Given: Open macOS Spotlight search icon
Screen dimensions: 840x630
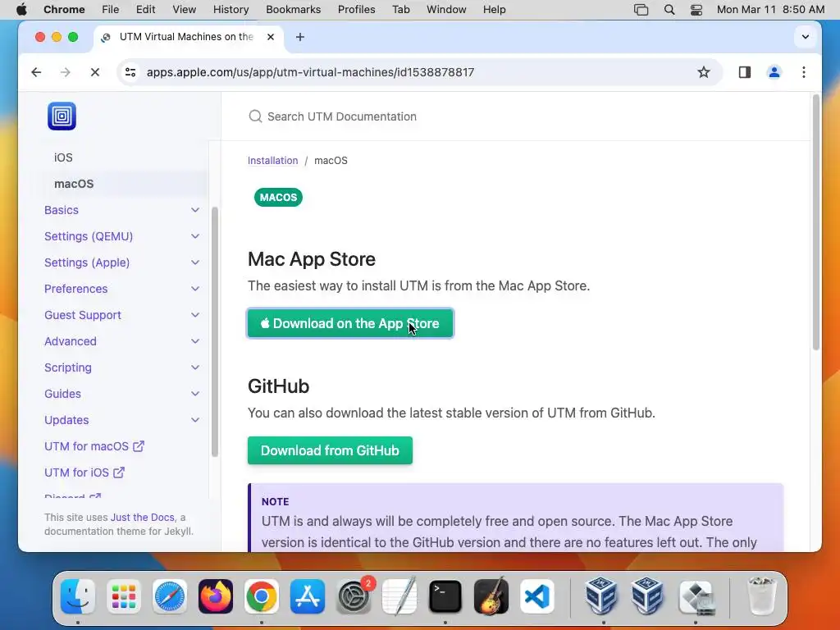Looking at the screenshot, I should click(669, 10).
